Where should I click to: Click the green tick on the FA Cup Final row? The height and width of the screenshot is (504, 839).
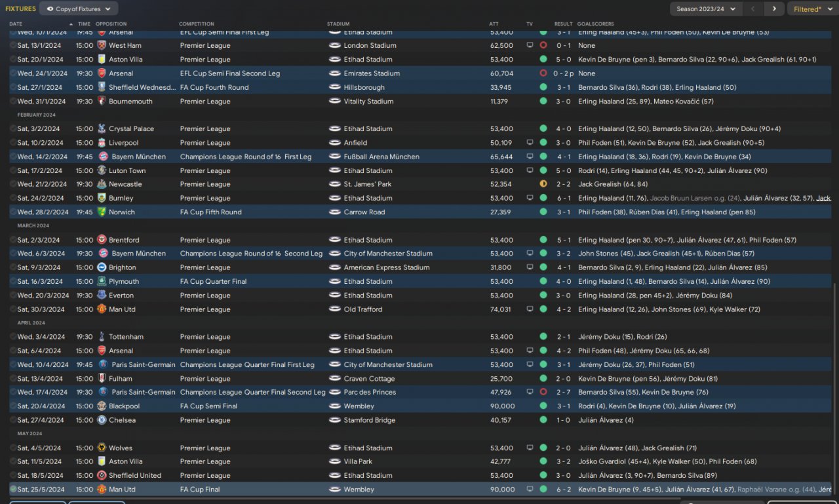coord(13,490)
